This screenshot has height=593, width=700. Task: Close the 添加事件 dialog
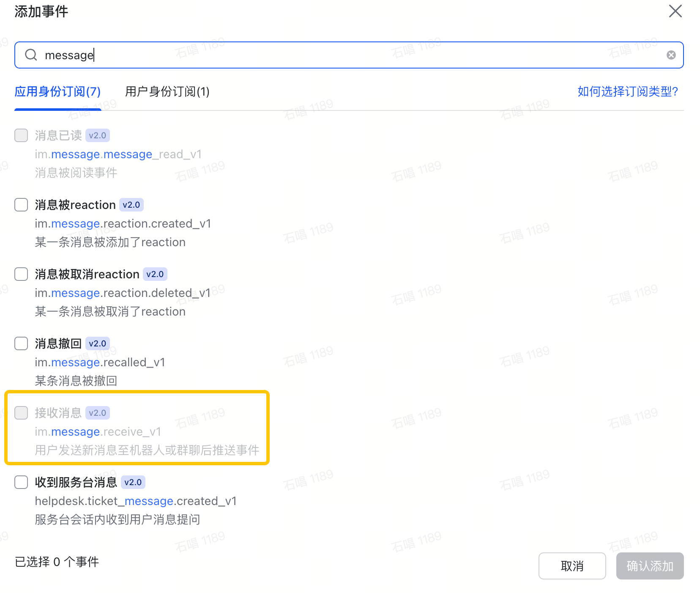coord(675,11)
